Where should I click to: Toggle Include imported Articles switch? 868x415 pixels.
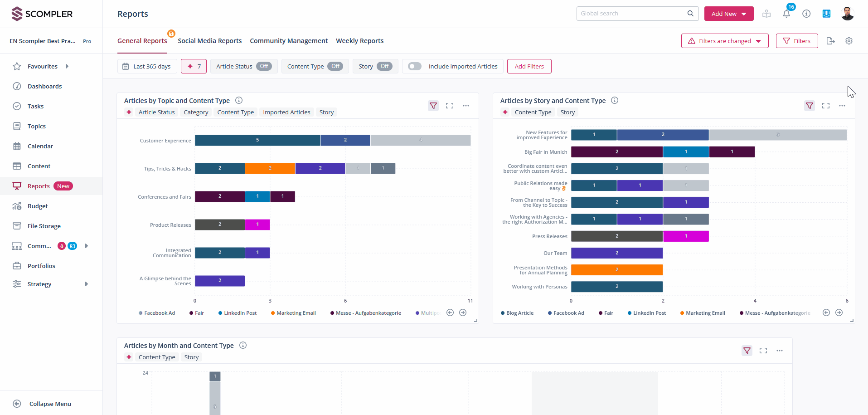click(x=414, y=66)
